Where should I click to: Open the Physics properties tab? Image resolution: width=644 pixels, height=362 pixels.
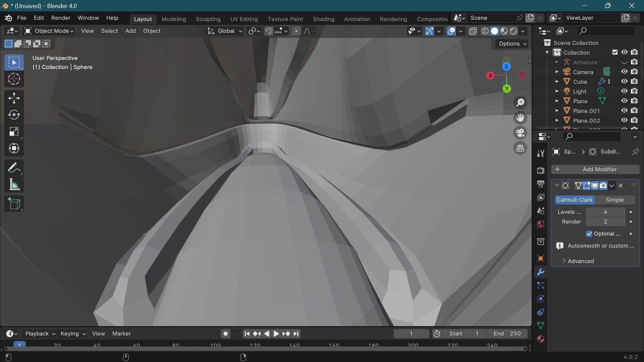click(x=541, y=299)
